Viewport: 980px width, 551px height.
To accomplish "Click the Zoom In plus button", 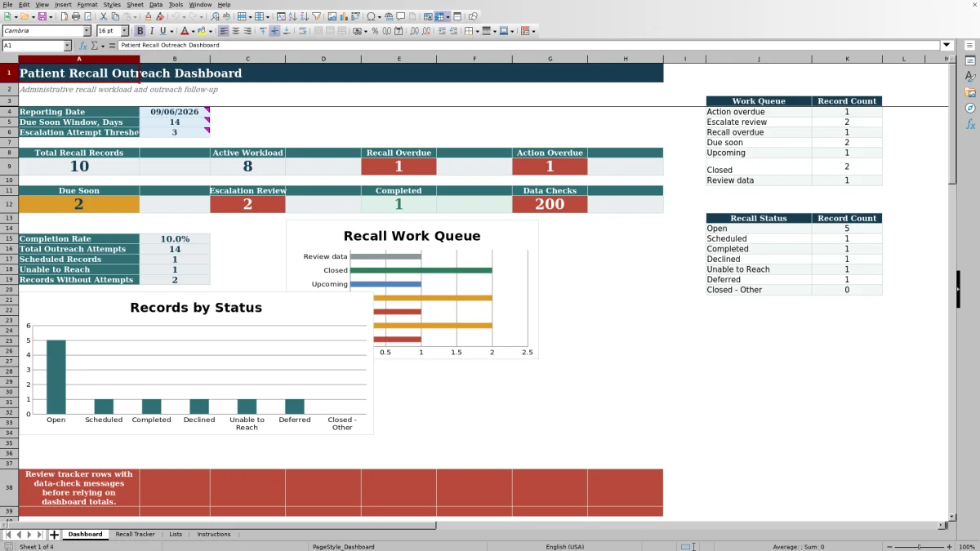I will tap(948, 547).
